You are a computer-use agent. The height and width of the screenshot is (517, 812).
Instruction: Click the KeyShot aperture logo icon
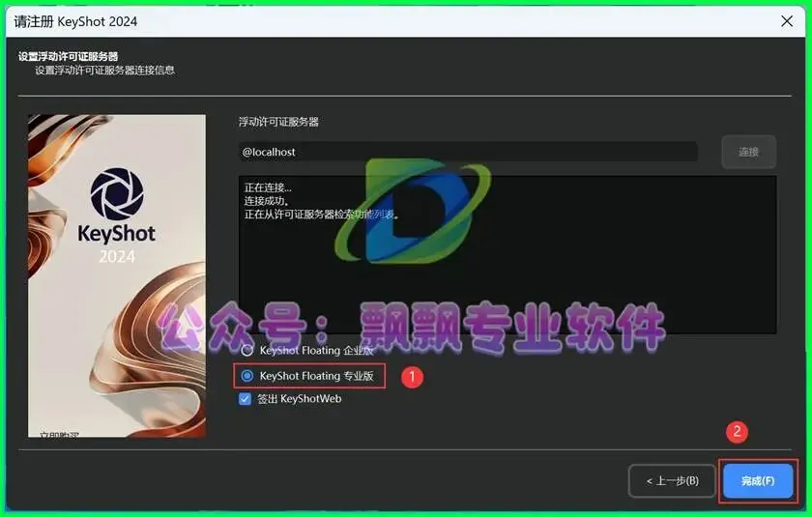[118, 194]
